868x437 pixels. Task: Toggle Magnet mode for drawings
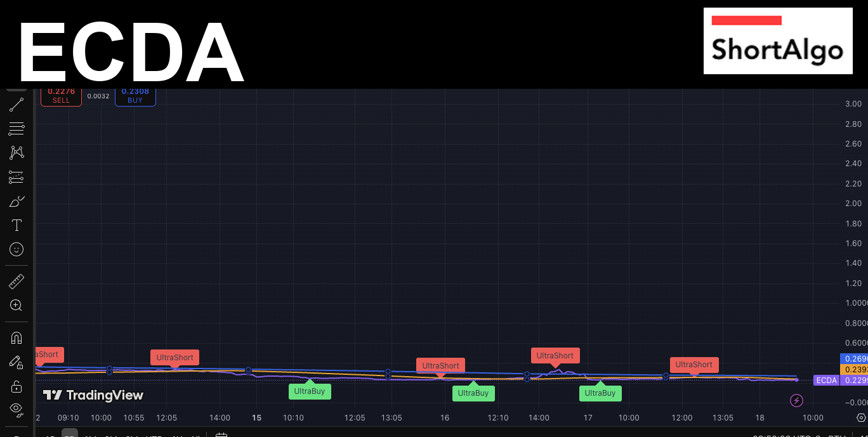click(x=16, y=338)
